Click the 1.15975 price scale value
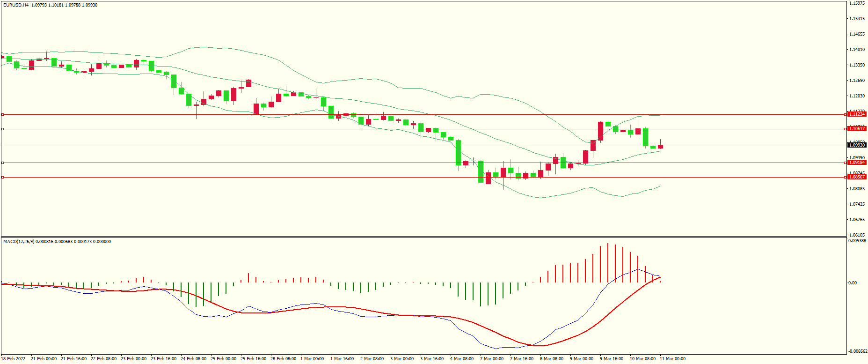 click(857, 3)
